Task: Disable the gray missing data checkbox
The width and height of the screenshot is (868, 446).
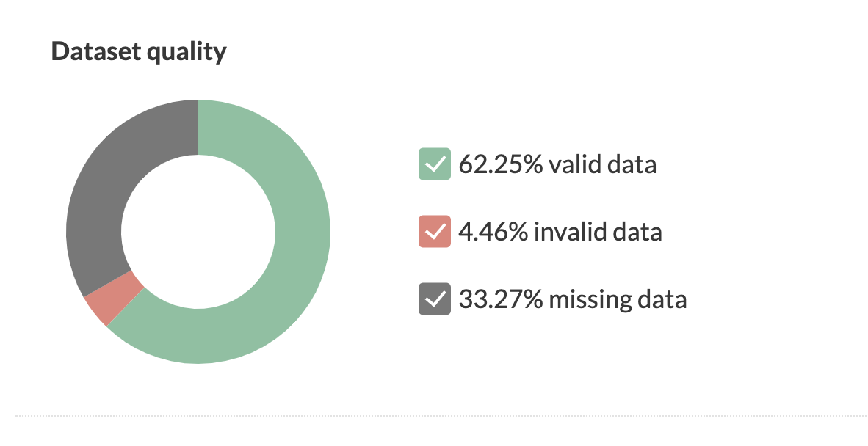Action: pyautogui.click(x=434, y=299)
